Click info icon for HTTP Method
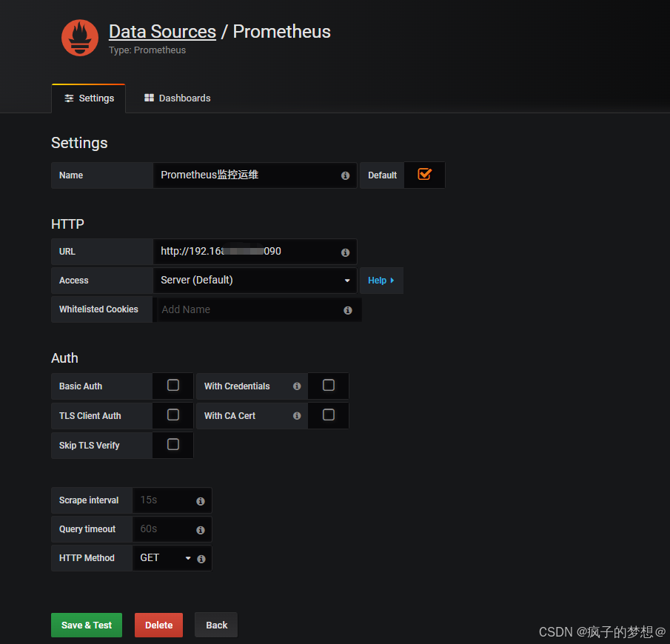 201,559
